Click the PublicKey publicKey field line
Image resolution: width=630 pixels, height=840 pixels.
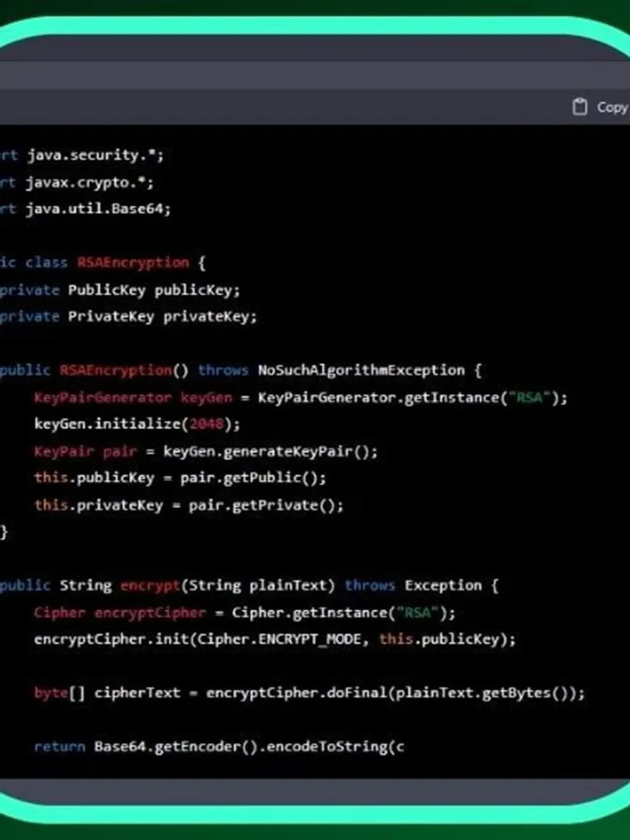pyautogui.click(x=120, y=290)
